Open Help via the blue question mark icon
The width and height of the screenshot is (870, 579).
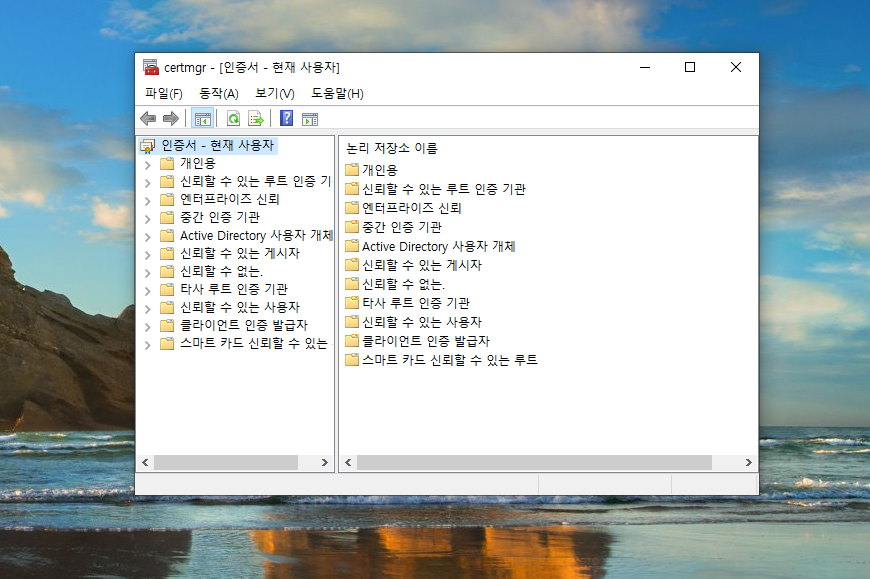[286, 118]
